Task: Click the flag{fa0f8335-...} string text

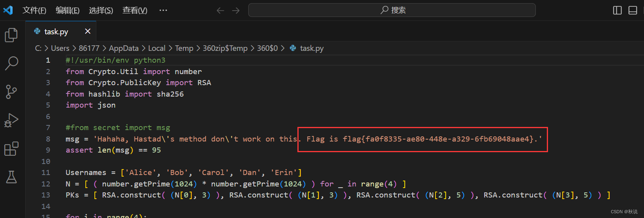Action: [x=438, y=139]
